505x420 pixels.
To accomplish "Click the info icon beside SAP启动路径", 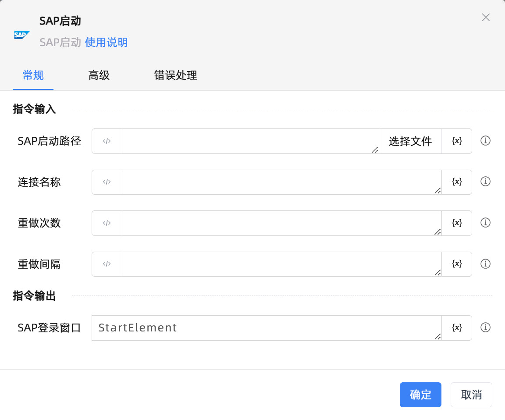I will [485, 141].
